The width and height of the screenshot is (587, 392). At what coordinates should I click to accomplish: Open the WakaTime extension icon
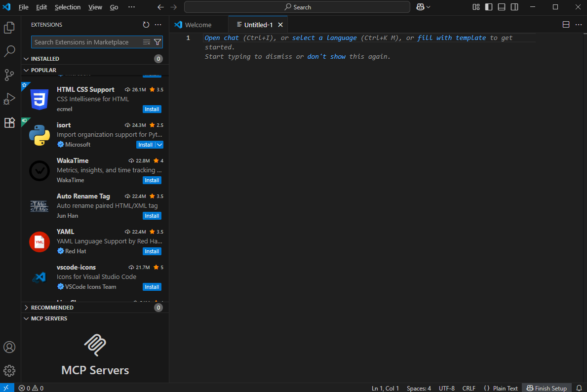[39, 170]
